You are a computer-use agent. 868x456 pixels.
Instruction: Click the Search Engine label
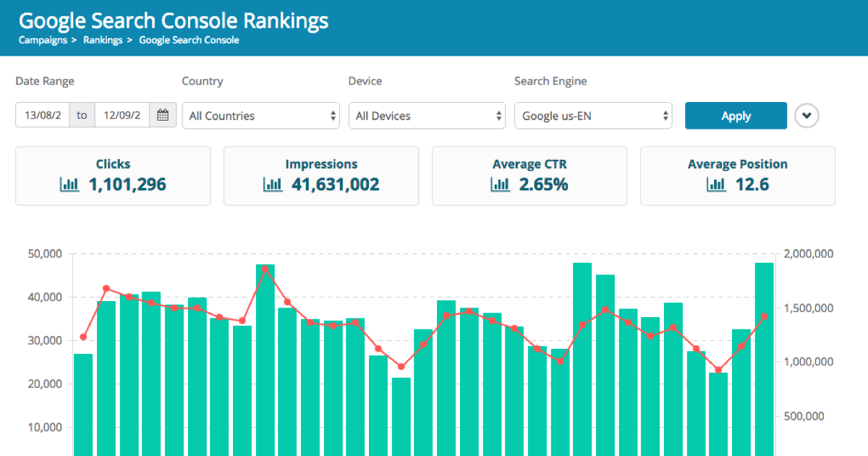[x=550, y=81]
